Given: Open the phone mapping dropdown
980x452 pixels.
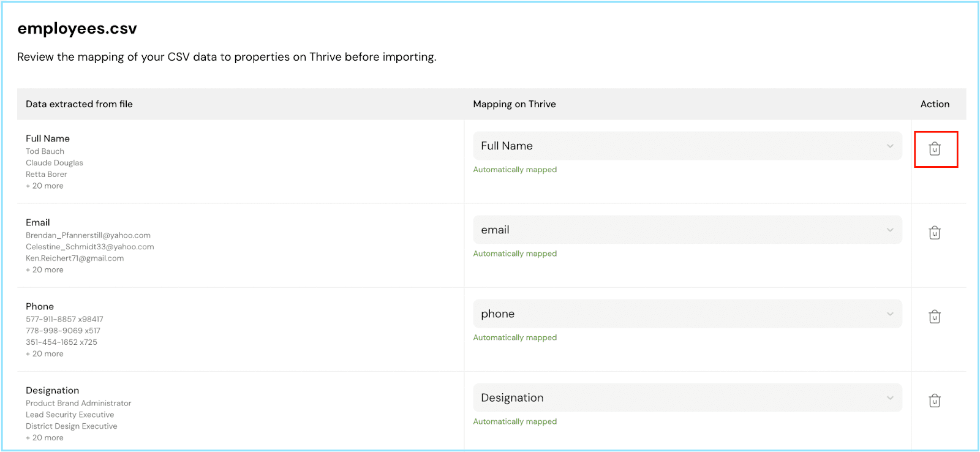Looking at the screenshot, I should tap(687, 314).
